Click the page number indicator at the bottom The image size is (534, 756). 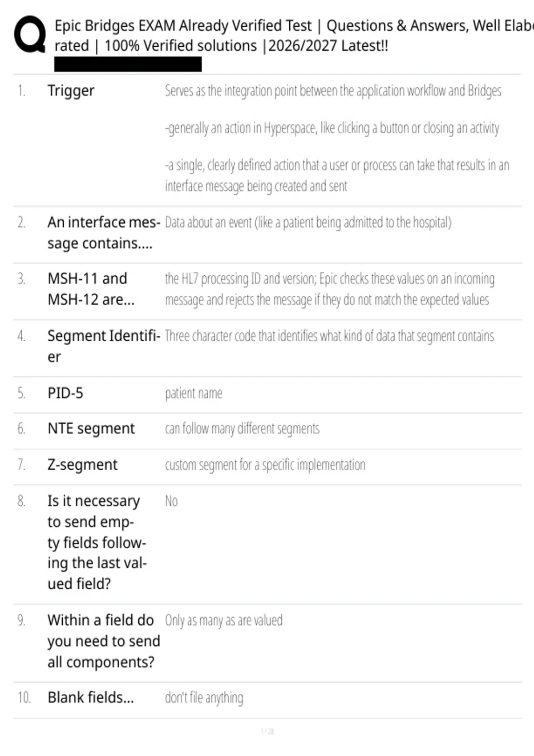267,731
